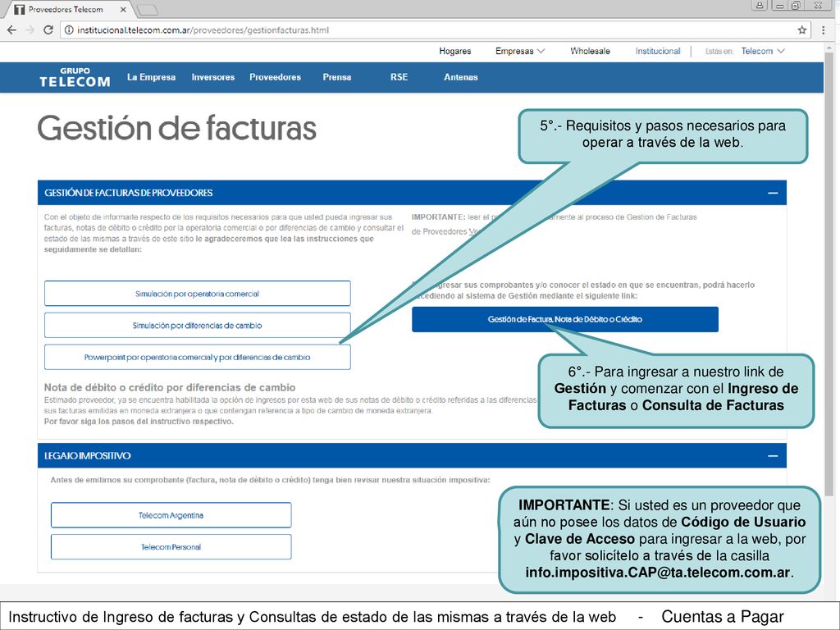Click the browser back arrow

[11, 30]
